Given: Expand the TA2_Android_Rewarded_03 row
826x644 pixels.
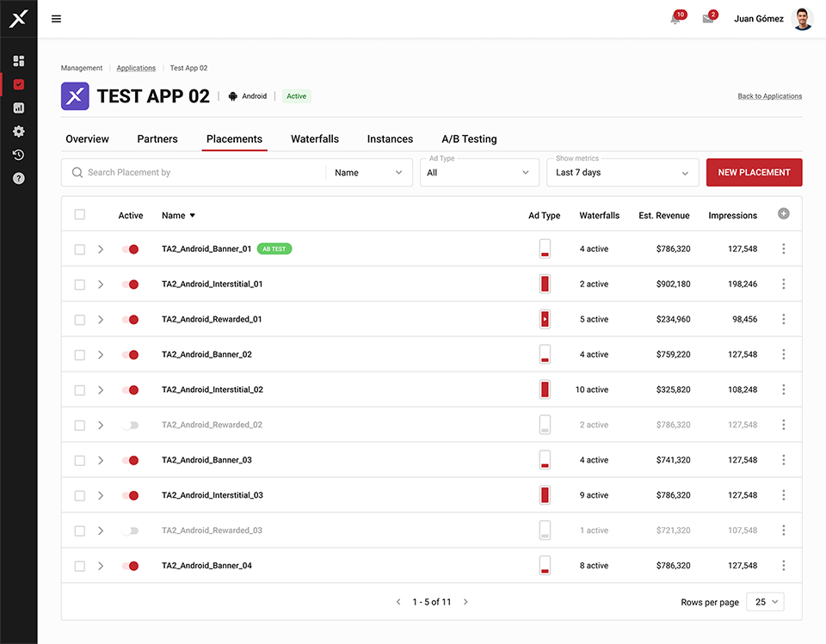Looking at the screenshot, I should 101,531.
